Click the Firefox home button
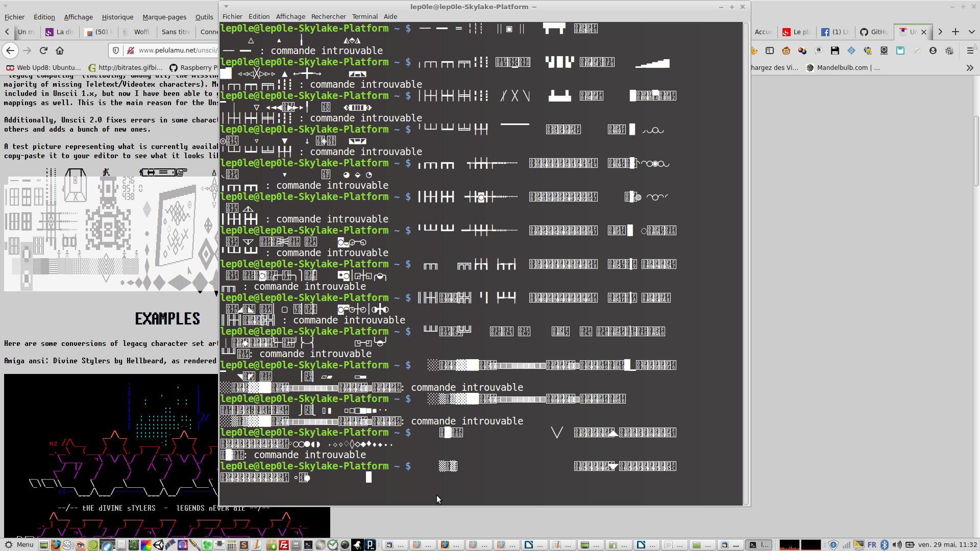Screen dimensions: 980x551 tap(60, 51)
